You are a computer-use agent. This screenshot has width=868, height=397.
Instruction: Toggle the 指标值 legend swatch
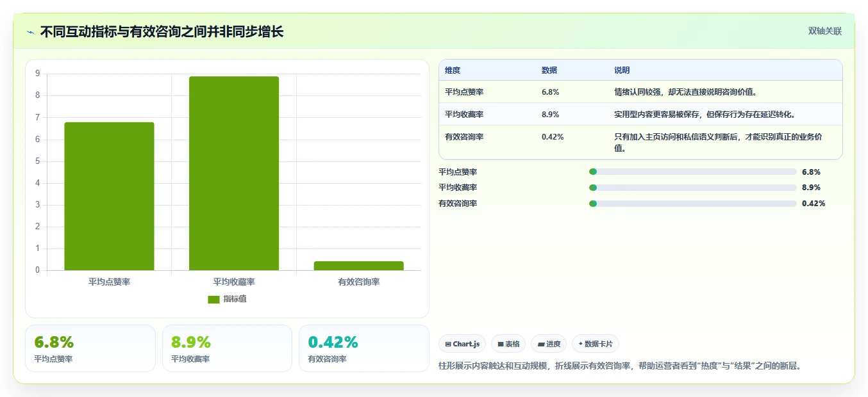213,299
